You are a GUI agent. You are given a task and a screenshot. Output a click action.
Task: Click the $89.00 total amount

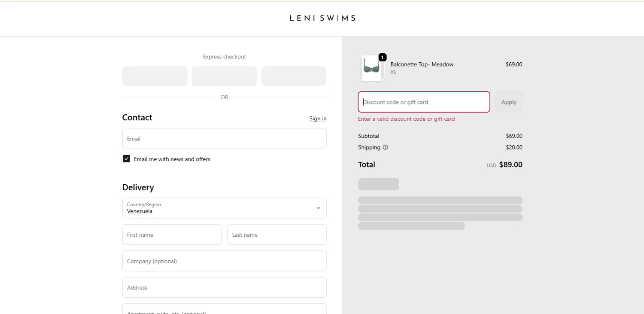pyautogui.click(x=510, y=165)
